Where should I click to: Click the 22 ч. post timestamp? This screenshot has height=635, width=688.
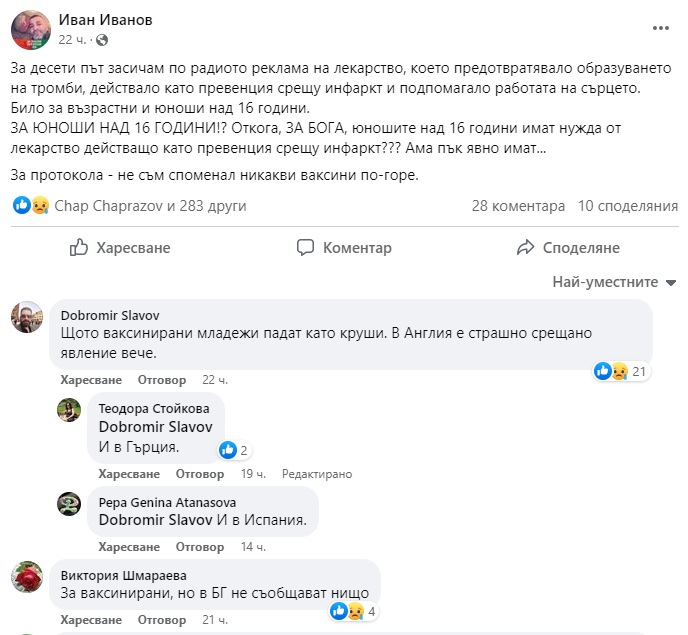[71, 40]
